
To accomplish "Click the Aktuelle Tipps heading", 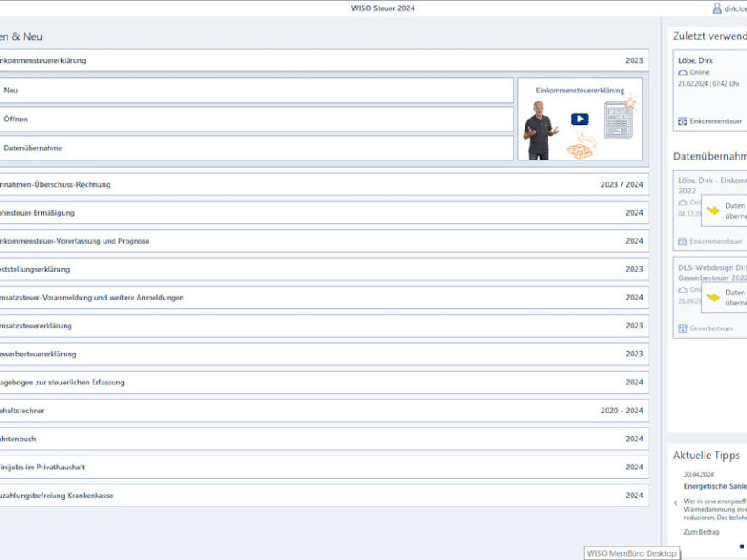I will [706, 456].
